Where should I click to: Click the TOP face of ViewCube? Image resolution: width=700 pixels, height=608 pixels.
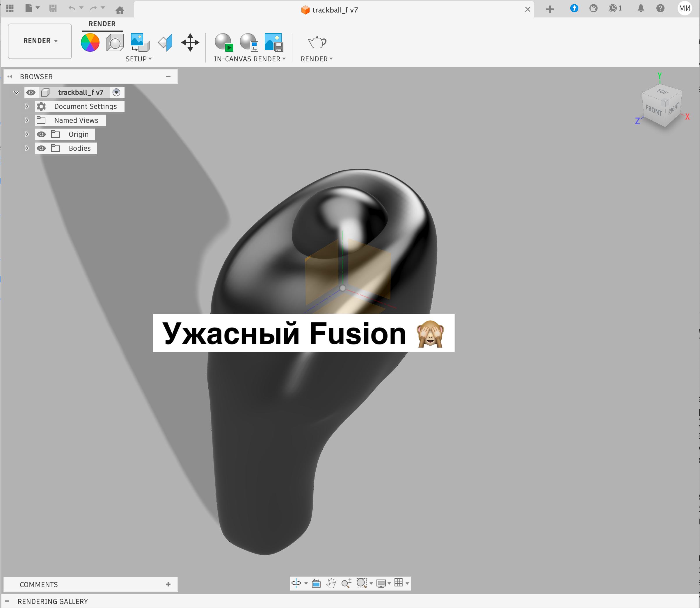662,92
